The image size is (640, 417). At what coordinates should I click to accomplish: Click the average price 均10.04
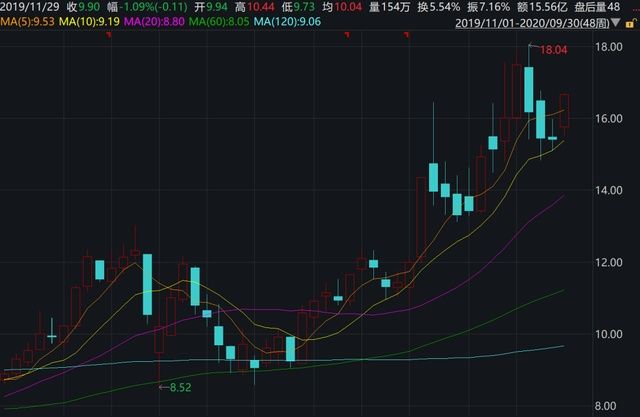click(x=342, y=7)
